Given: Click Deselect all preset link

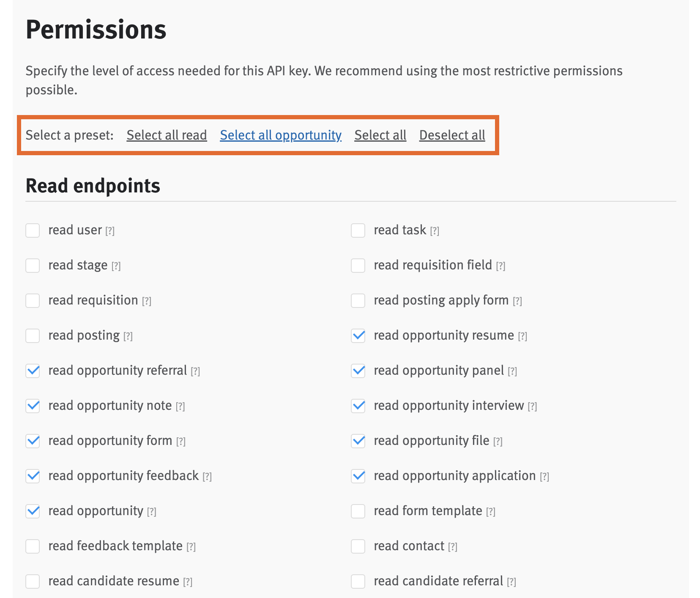Looking at the screenshot, I should pyautogui.click(x=452, y=135).
